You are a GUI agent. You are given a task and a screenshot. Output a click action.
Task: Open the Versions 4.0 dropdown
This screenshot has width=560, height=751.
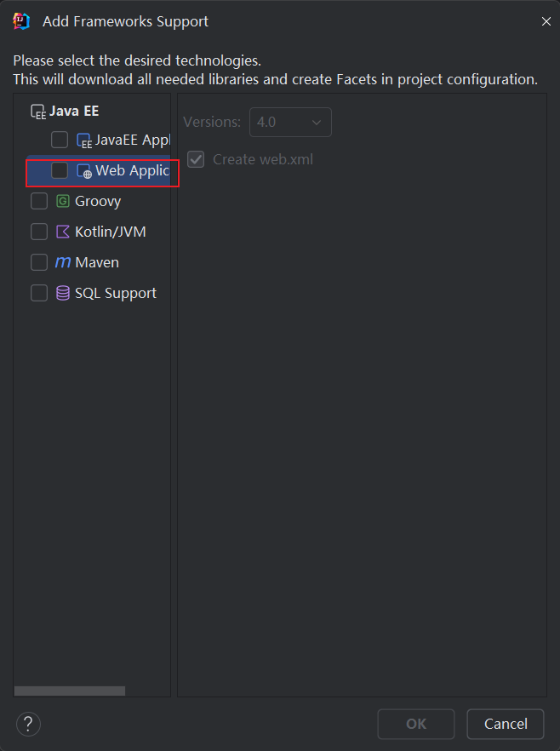click(290, 122)
